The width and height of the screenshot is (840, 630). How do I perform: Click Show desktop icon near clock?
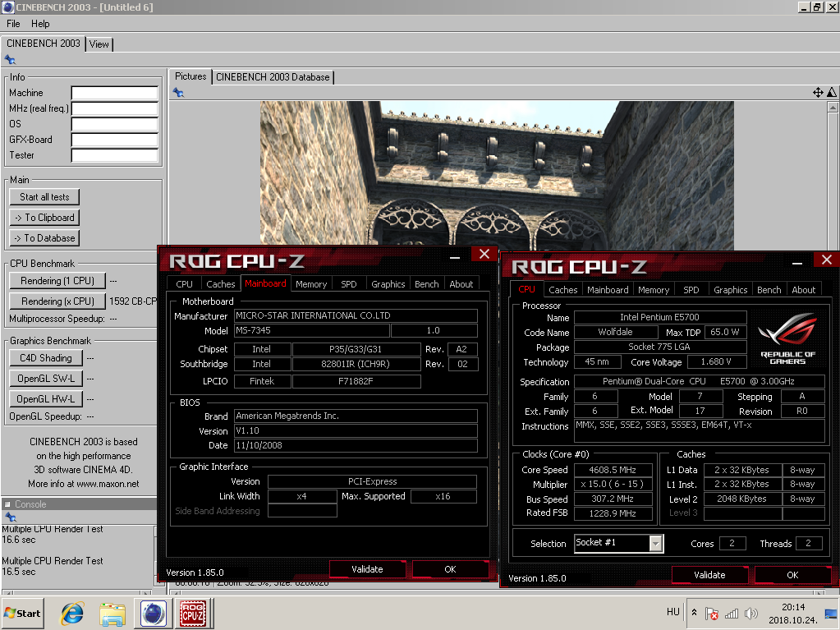tap(832, 614)
